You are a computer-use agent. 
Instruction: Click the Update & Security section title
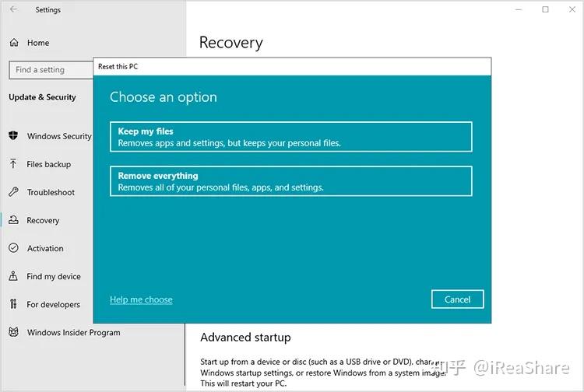(42, 97)
